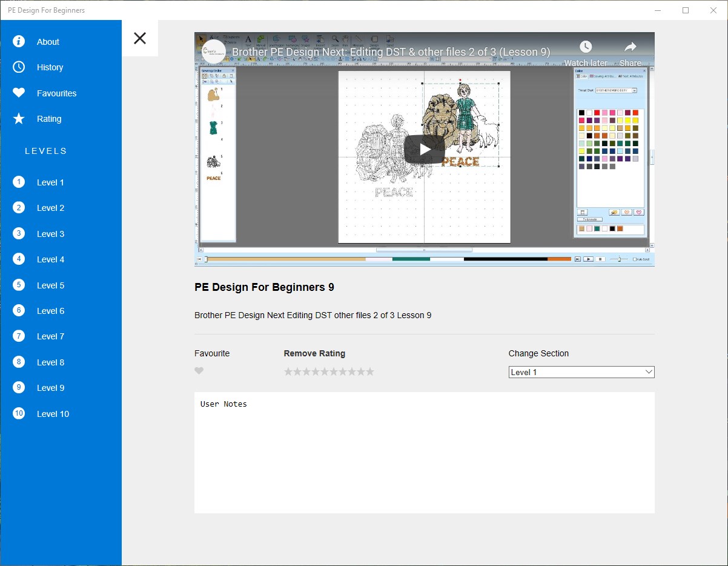Go to Level 1
The height and width of the screenshot is (566, 728).
[50, 182]
